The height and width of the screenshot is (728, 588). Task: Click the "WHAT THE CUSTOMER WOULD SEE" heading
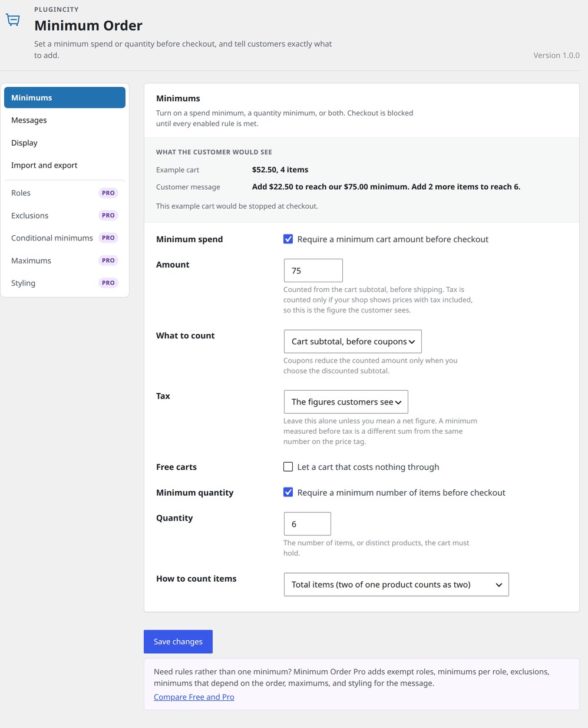pos(214,152)
